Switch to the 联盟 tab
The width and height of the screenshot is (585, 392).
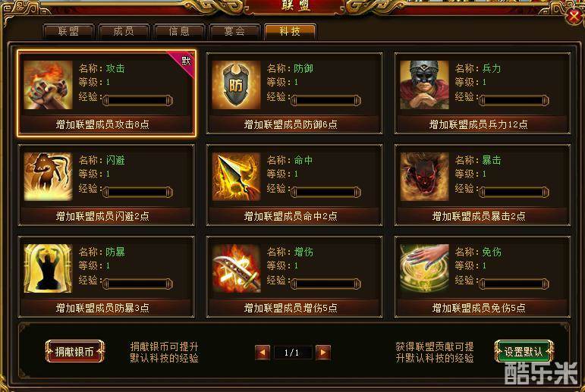pyautogui.click(x=68, y=32)
